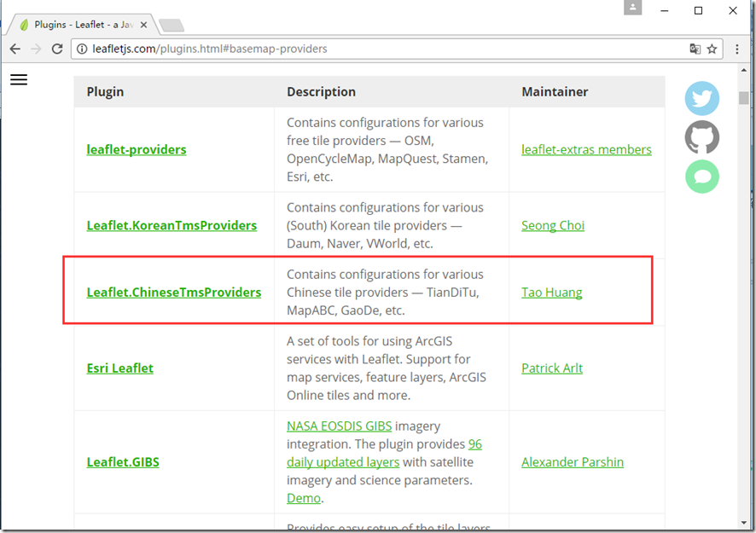Visit the Alexander Parshin maintainer link
Screen dimensions: 756x533
pyautogui.click(x=573, y=461)
